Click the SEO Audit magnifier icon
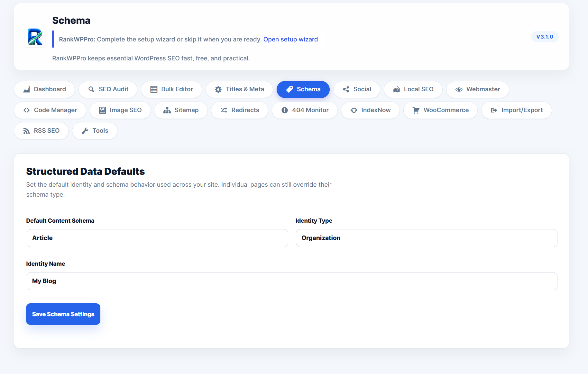 pyautogui.click(x=91, y=89)
